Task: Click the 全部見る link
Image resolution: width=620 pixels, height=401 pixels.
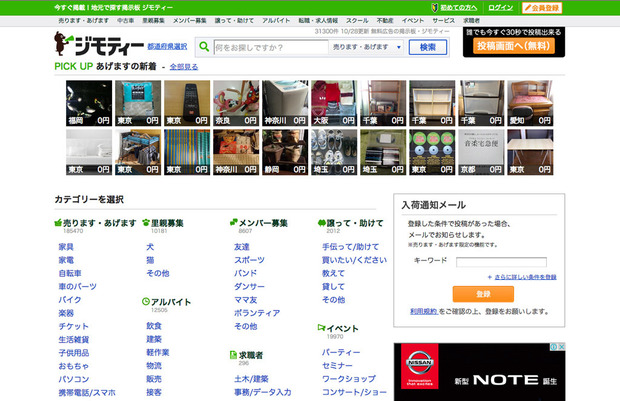Action: click(x=184, y=66)
